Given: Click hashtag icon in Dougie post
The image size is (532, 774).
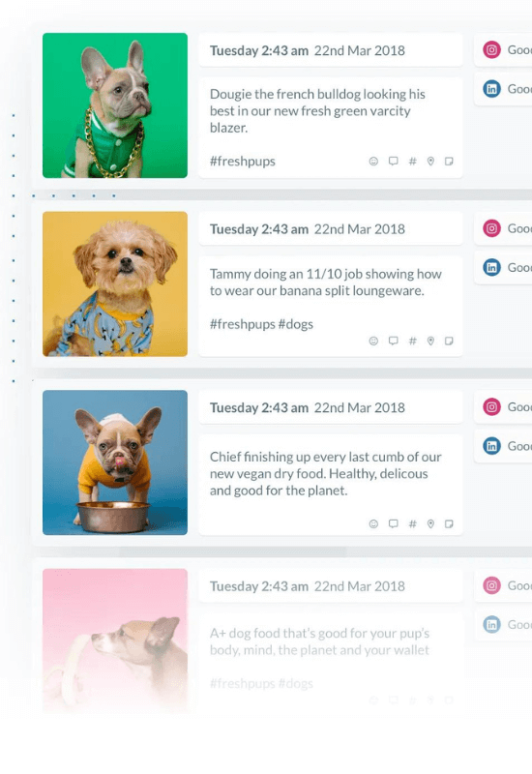Looking at the screenshot, I should coord(413,161).
